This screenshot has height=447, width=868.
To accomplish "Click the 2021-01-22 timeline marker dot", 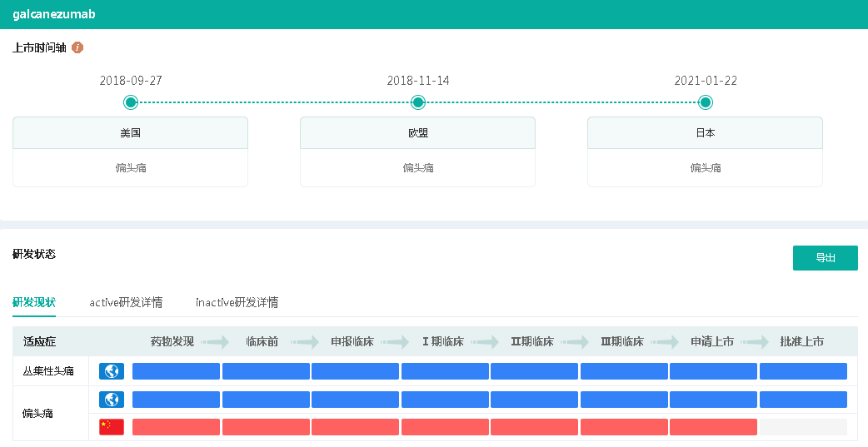I will click(706, 102).
